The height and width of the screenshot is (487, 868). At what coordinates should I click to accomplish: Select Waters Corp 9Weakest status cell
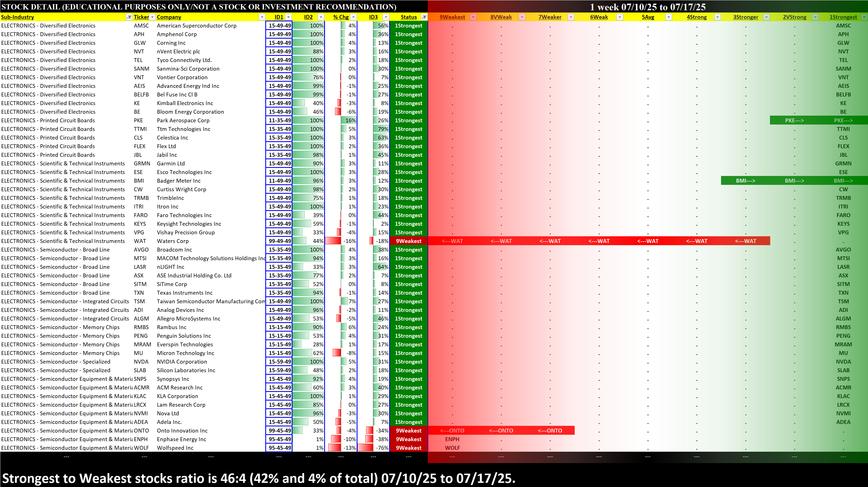[408, 241]
